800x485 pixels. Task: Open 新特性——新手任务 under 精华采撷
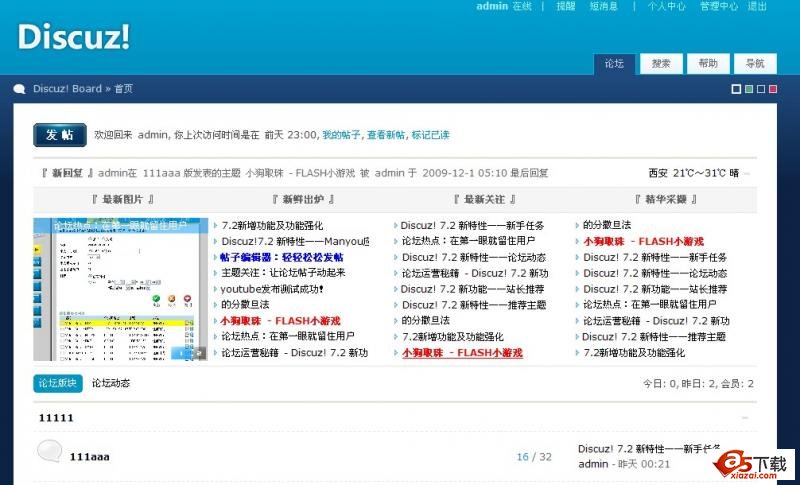655,258
